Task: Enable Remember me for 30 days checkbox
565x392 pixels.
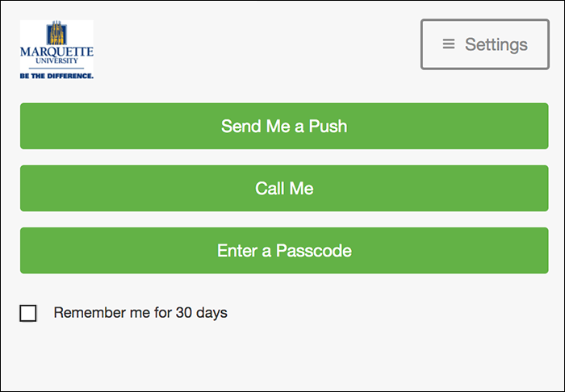Action: [28, 313]
